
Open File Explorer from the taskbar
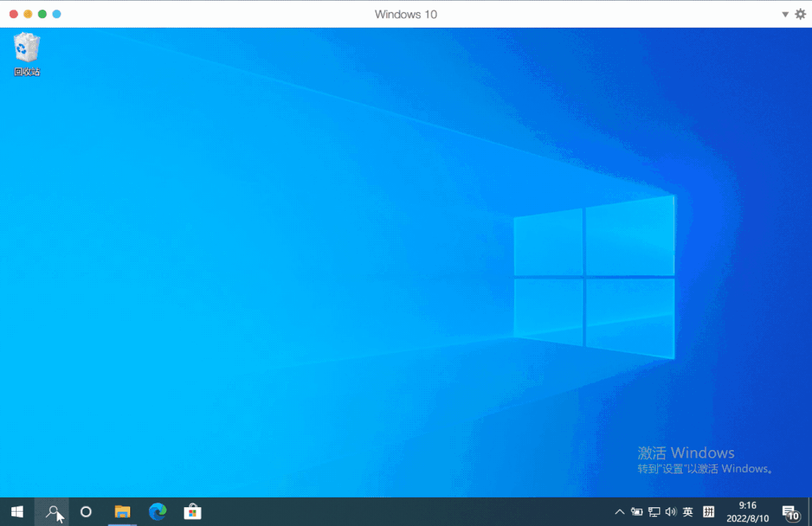(122, 512)
